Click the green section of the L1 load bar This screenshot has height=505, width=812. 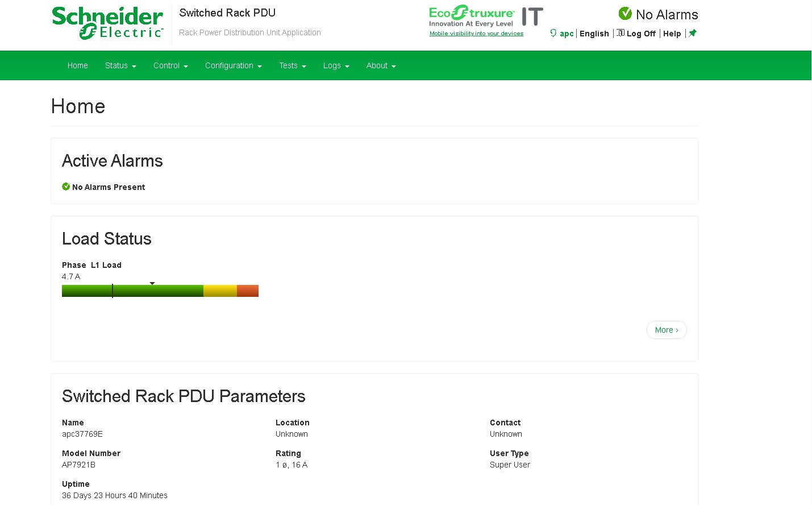tap(132, 291)
